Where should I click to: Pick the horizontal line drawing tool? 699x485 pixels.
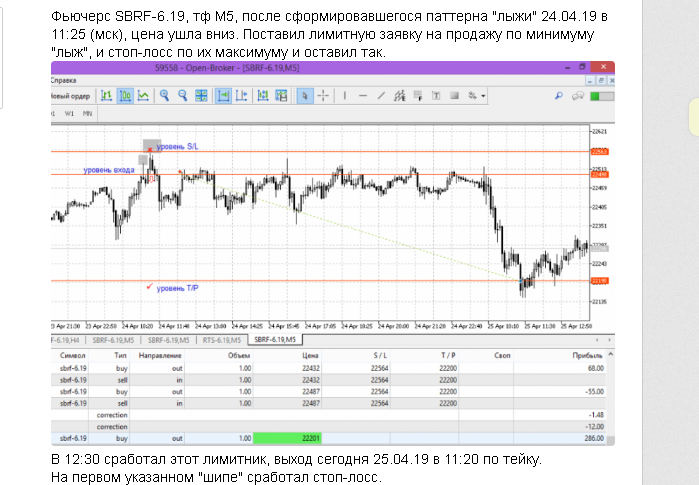(363, 96)
